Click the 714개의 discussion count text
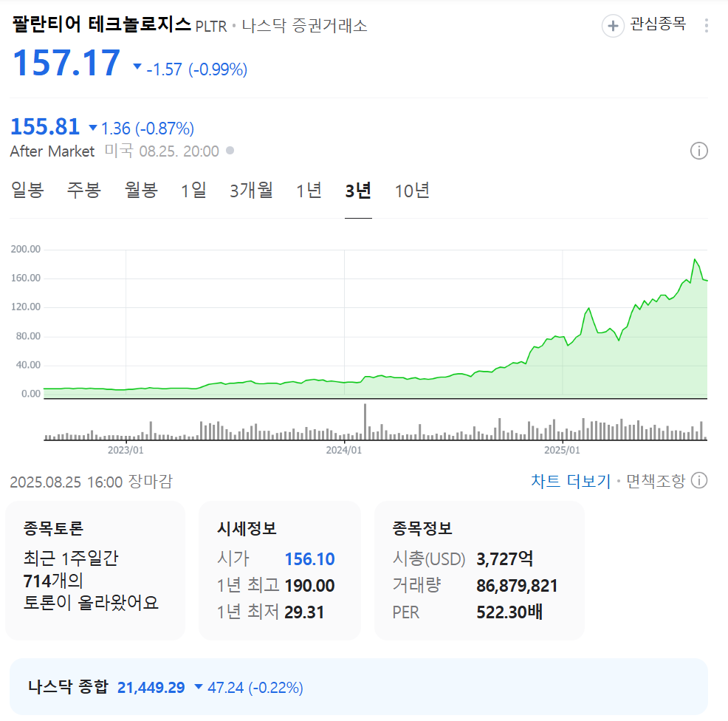The height and width of the screenshot is (721, 728). tap(53, 581)
